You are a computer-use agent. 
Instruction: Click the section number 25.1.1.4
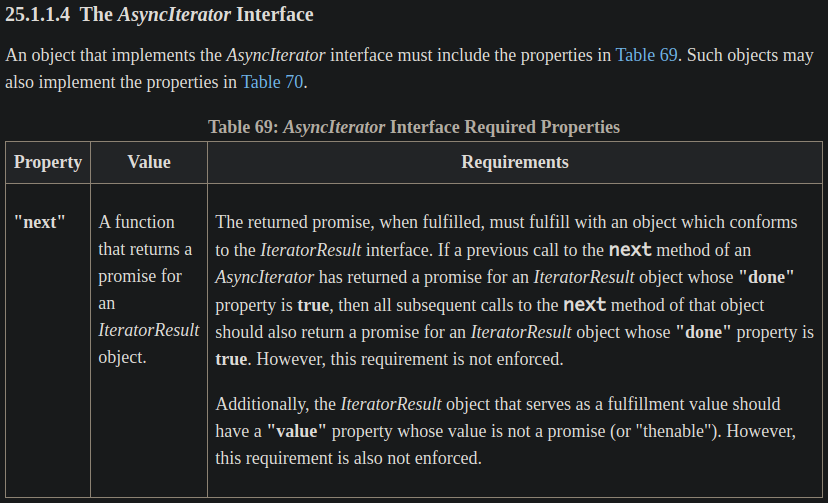(x=37, y=14)
